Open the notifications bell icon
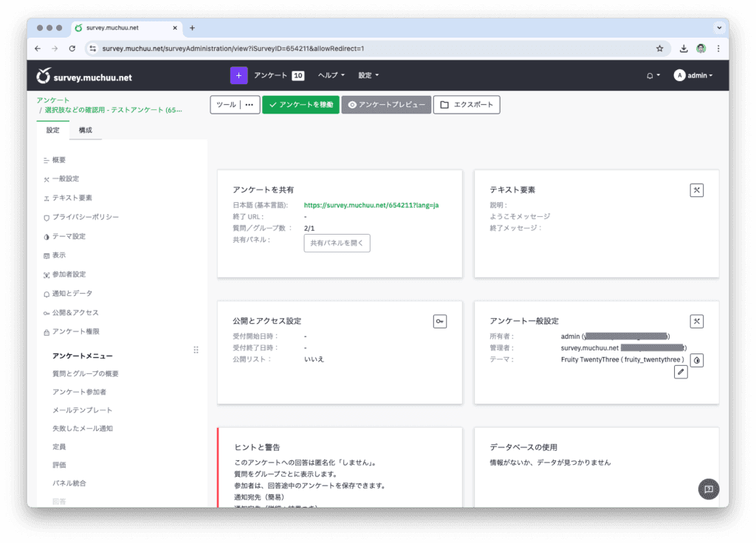The width and height of the screenshot is (756, 543). 650,75
